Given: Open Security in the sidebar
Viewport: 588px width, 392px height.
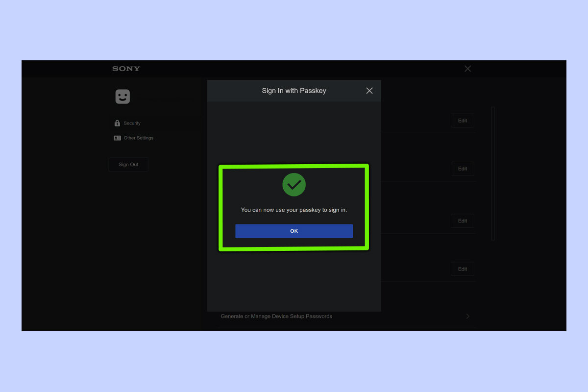Looking at the screenshot, I should pyautogui.click(x=127, y=123).
